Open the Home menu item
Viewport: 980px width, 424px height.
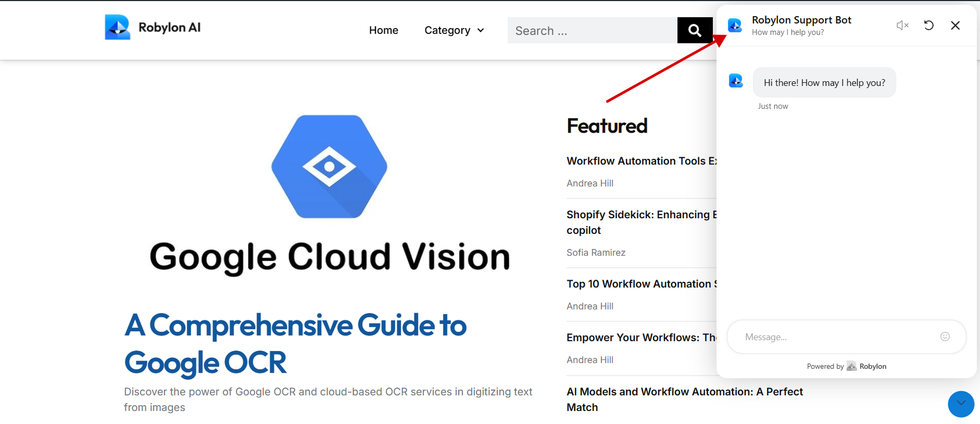tap(384, 30)
